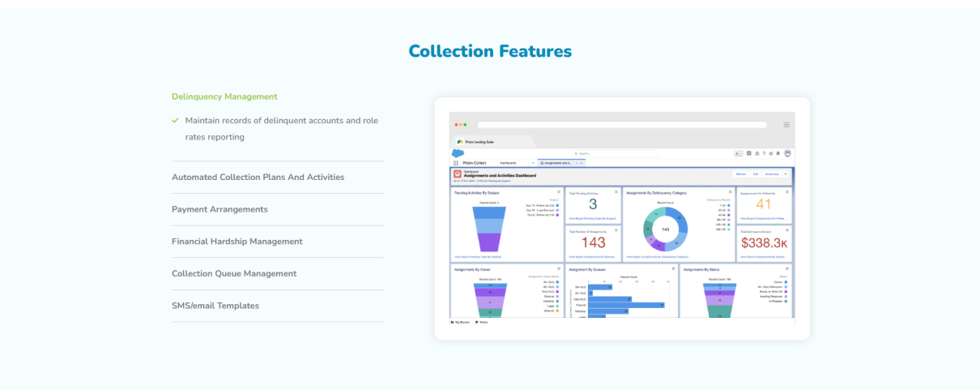Viewport: 980px width, 390px height.
Task: Click the notification bell icon in dashboard header
Action: tap(778, 152)
